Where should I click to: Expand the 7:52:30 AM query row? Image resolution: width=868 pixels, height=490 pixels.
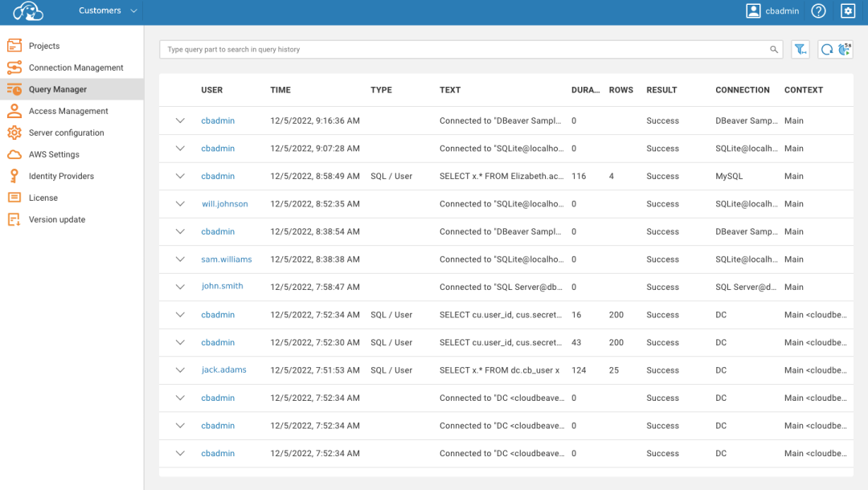(x=180, y=342)
